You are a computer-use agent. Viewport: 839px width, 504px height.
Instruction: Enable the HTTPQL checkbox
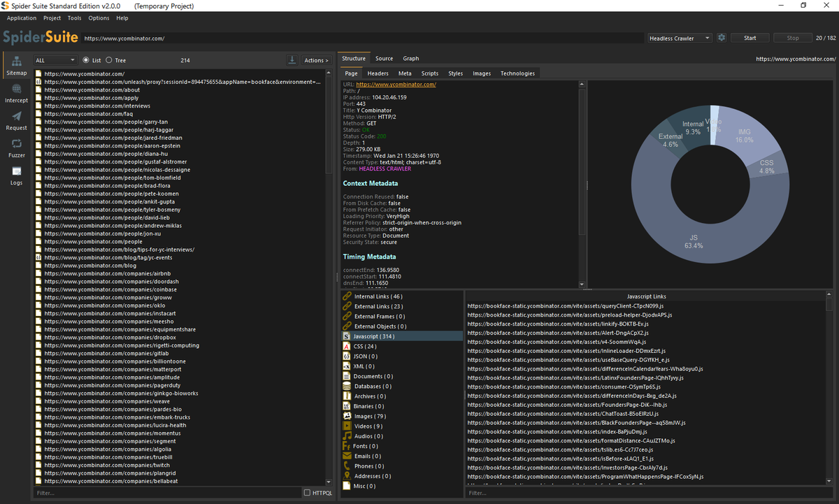[308, 493]
